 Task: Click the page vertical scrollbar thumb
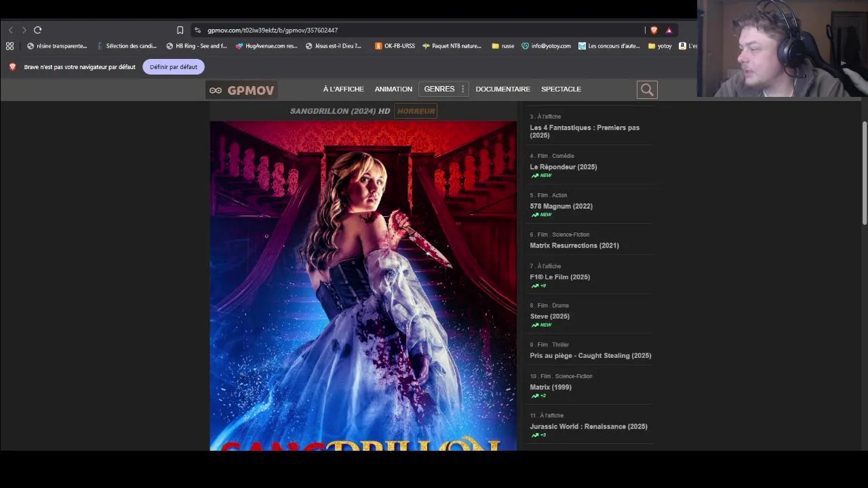(x=864, y=173)
